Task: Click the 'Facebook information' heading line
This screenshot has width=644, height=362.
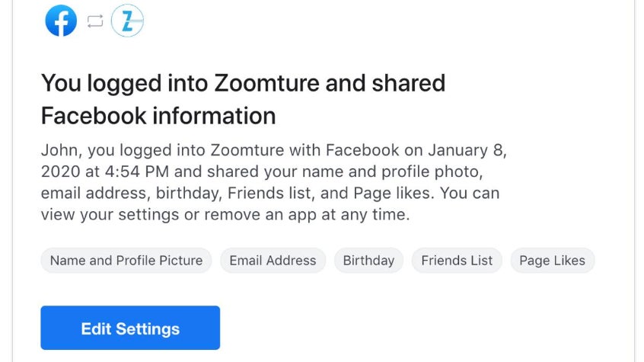Action: [158, 116]
